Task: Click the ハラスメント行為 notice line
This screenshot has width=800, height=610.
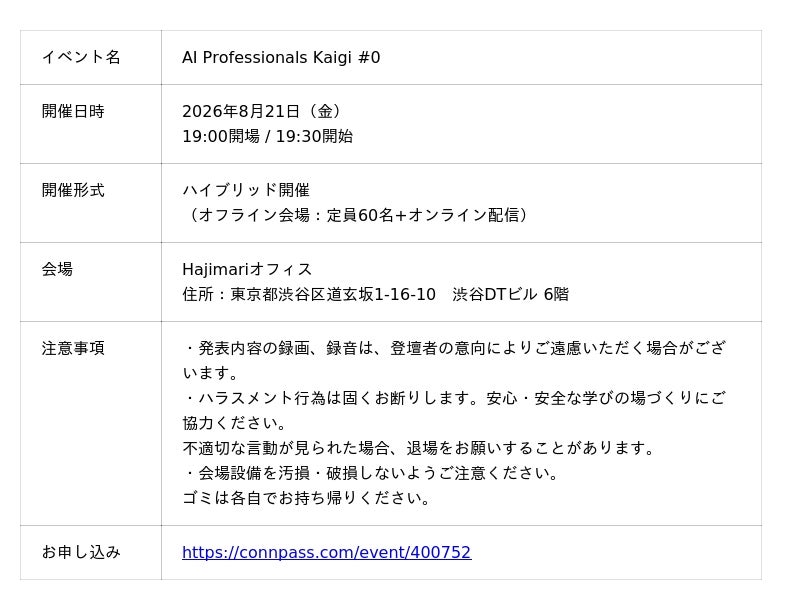Action: 454,398
